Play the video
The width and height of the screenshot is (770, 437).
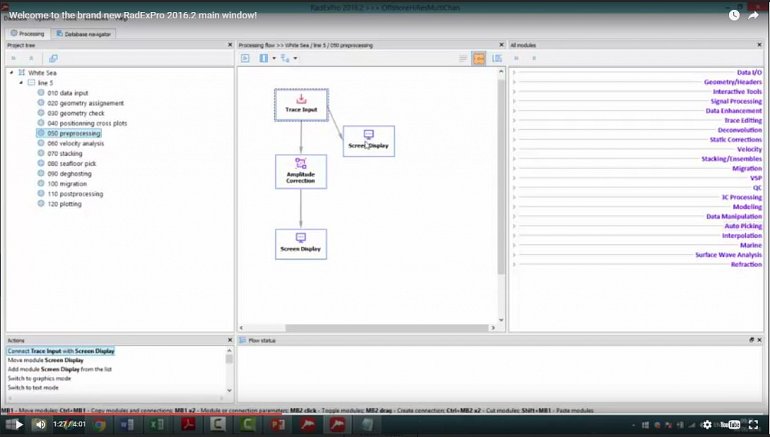19,425
